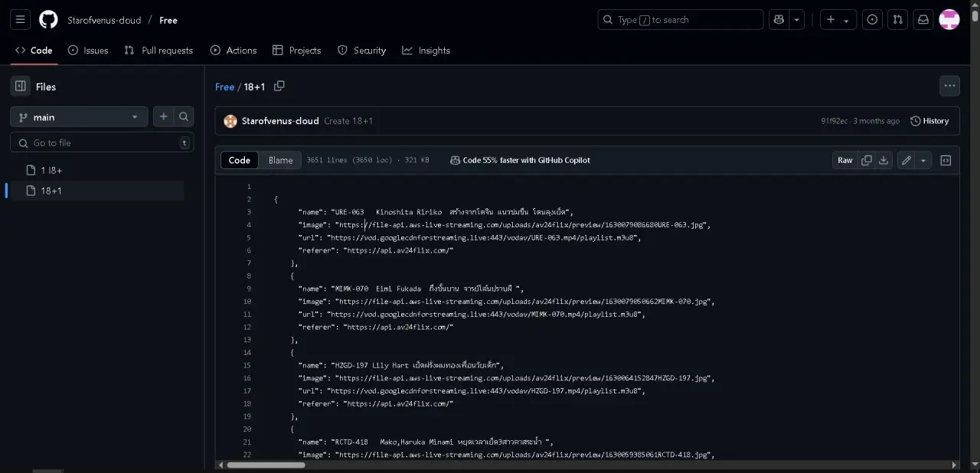Image resolution: width=980 pixels, height=473 pixels.
Task: Open the hamburger navigation menu
Action: coord(20,20)
